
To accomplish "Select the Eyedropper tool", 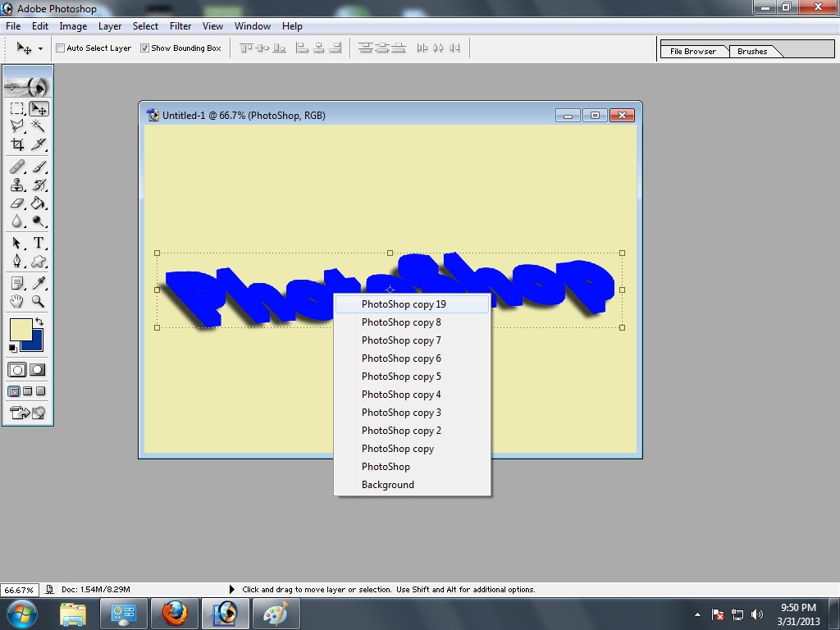I will (x=39, y=283).
